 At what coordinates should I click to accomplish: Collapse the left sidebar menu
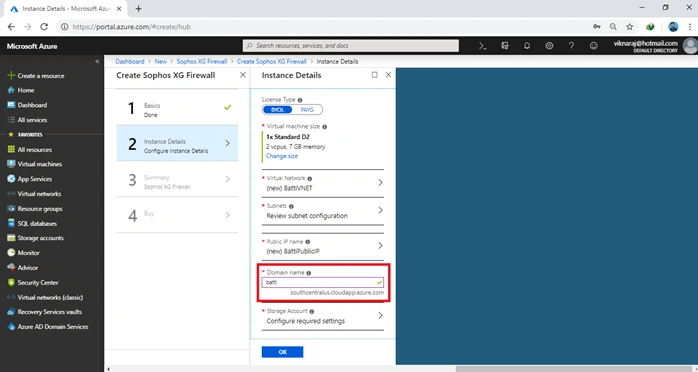[97, 61]
